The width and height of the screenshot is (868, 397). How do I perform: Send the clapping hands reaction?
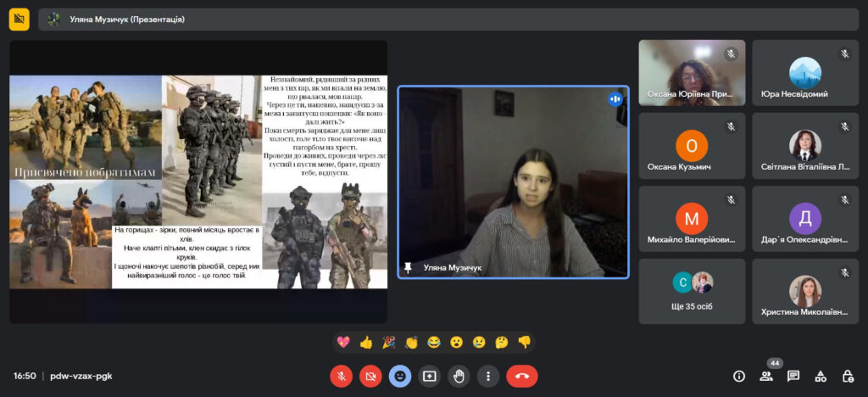click(x=411, y=343)
